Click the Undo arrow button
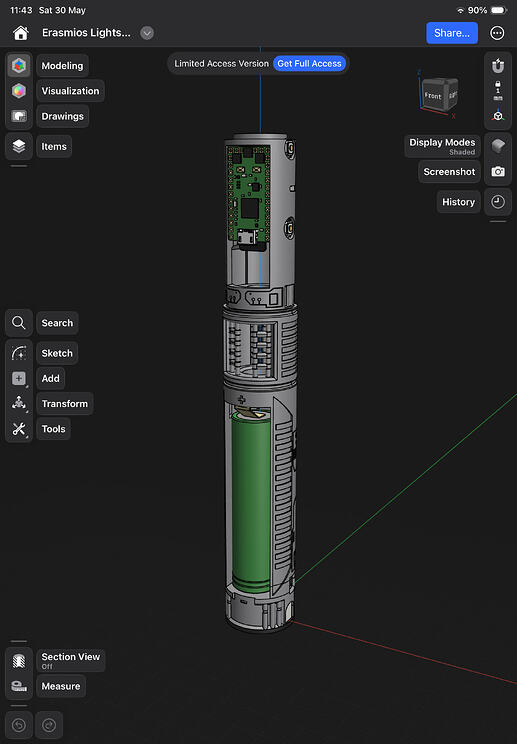517x744 pixels. point(19,725)
